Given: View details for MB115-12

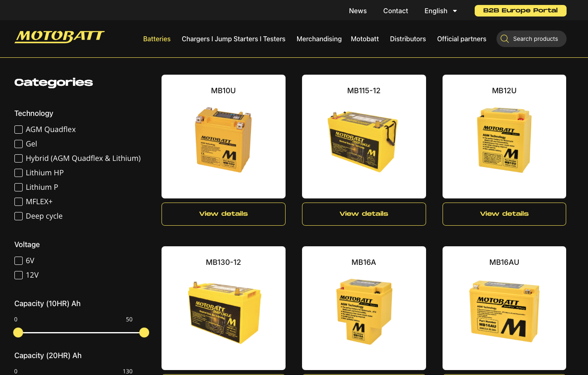Looking at the screenshot, I should (x=364, y=214).
